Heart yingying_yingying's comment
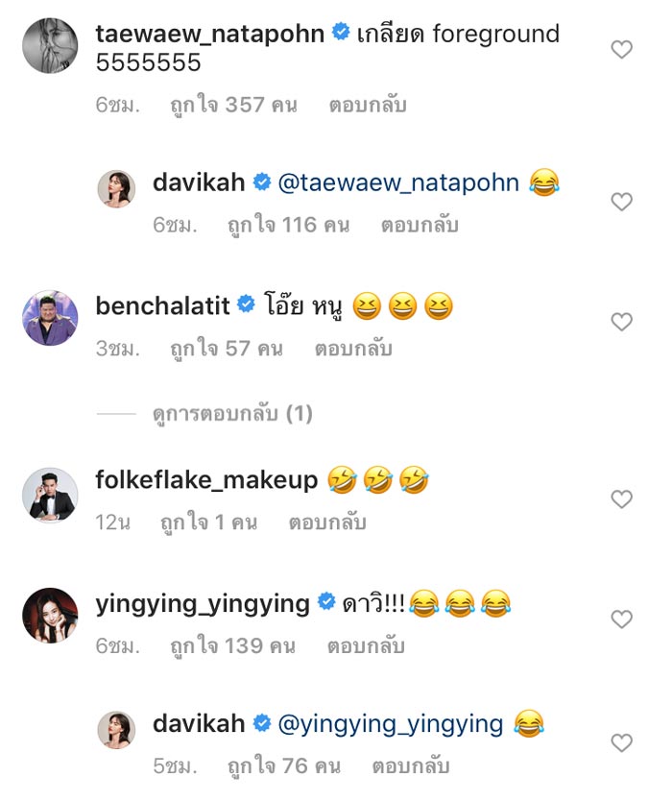 click(x=622, y=619)
